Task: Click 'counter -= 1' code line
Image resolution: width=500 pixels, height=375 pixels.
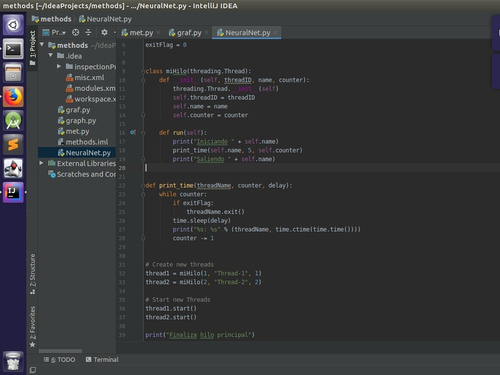Action: click(x=193, y=238)
